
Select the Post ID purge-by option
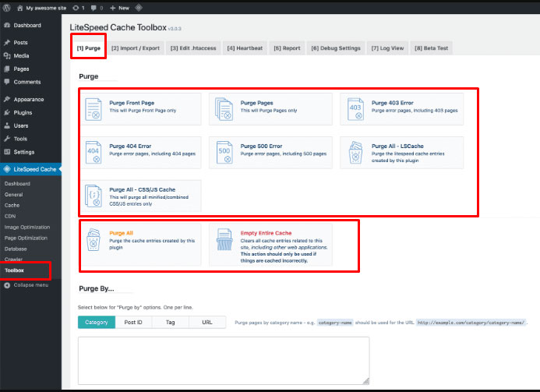coord(133,323)
